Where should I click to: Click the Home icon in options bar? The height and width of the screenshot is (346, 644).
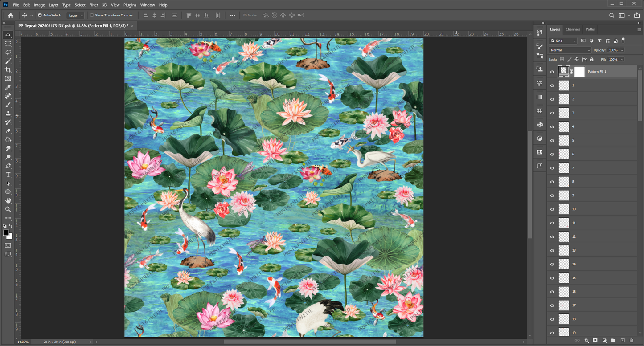pyautogui.click(x=11, y=15)
